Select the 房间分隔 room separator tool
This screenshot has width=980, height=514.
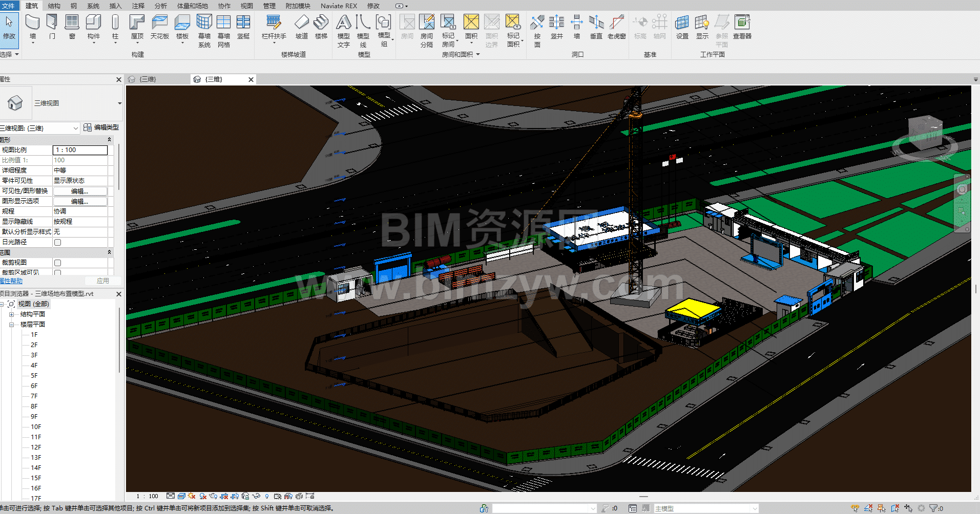point(426,31)
